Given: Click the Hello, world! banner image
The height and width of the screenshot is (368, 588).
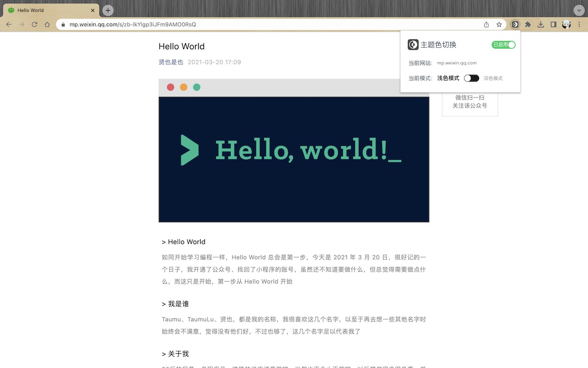Looking at the screenshot, I should point(294,150).
